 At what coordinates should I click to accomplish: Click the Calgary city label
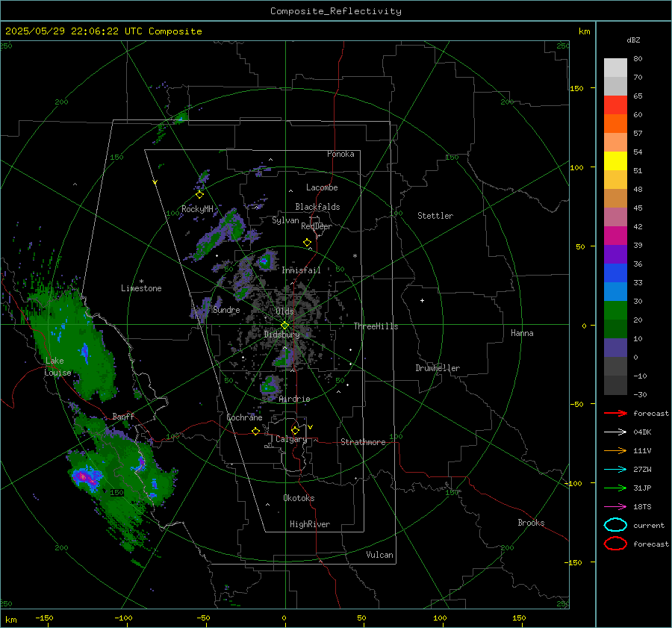tap(291, 439)
